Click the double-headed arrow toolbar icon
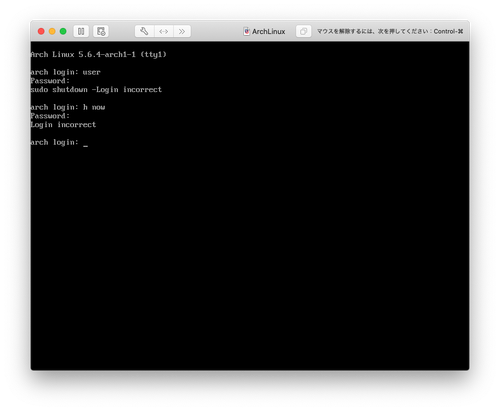 [163, 31]
